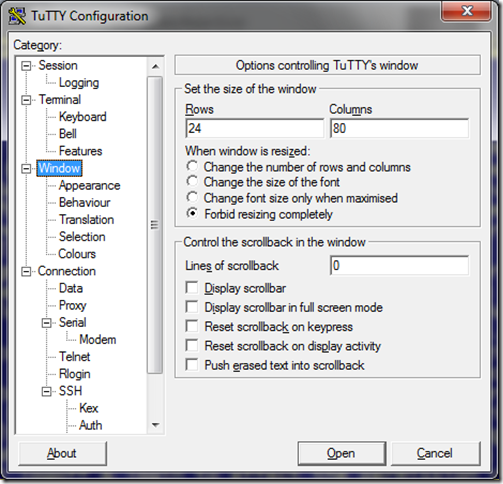
Task: Click the Open button
Action: 342,453
